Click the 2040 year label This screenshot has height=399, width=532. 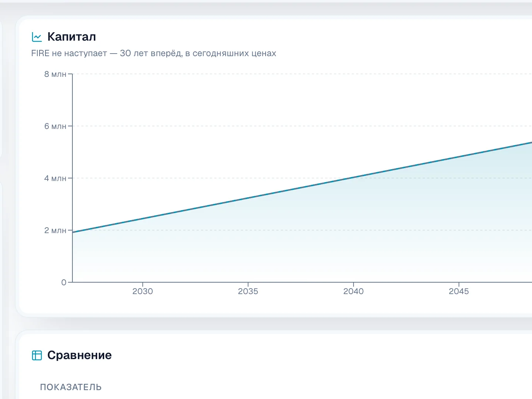[354, 291]
